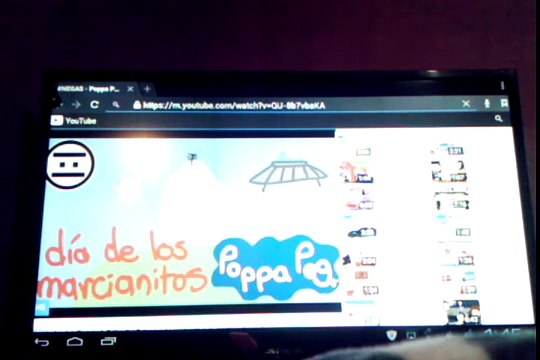Tap Android back navigation button

[42, 342]
